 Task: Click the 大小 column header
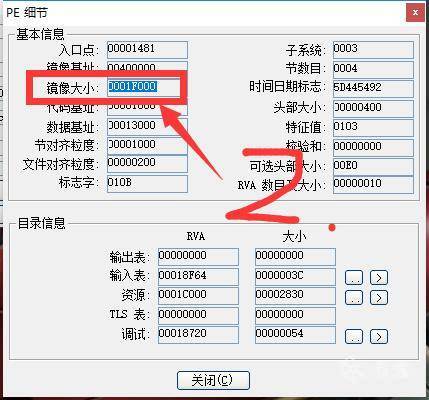tap(294, 236)
